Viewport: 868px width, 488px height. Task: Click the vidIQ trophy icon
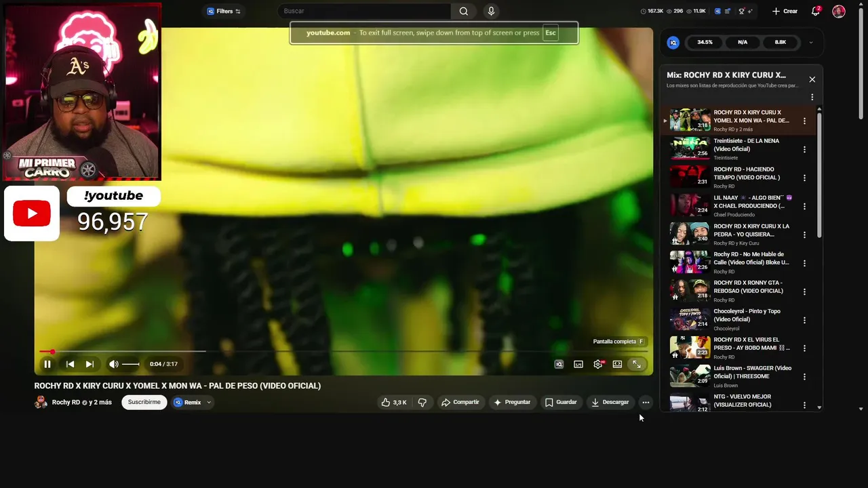[741, 11]
